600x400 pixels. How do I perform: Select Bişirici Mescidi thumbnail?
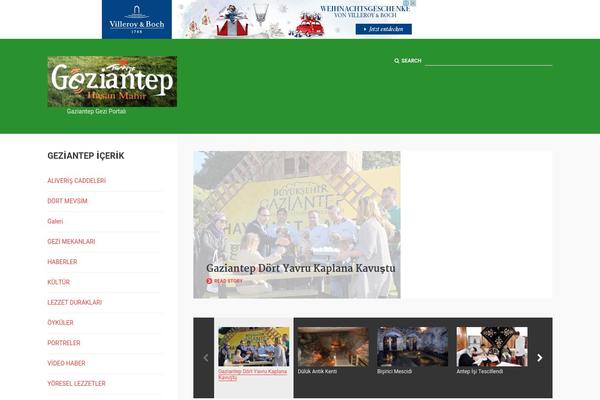412,346
